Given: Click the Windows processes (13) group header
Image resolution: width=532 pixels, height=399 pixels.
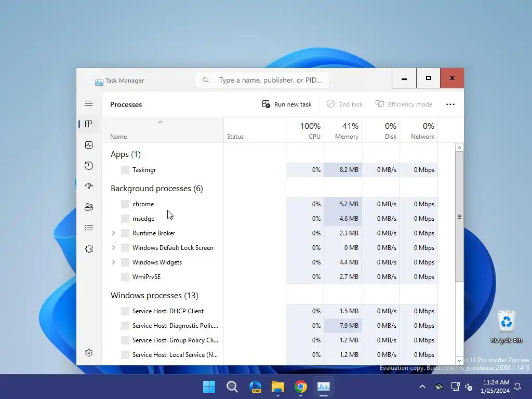Looking at the screenshot, I should pyautogui.click(x=154, y=296).
